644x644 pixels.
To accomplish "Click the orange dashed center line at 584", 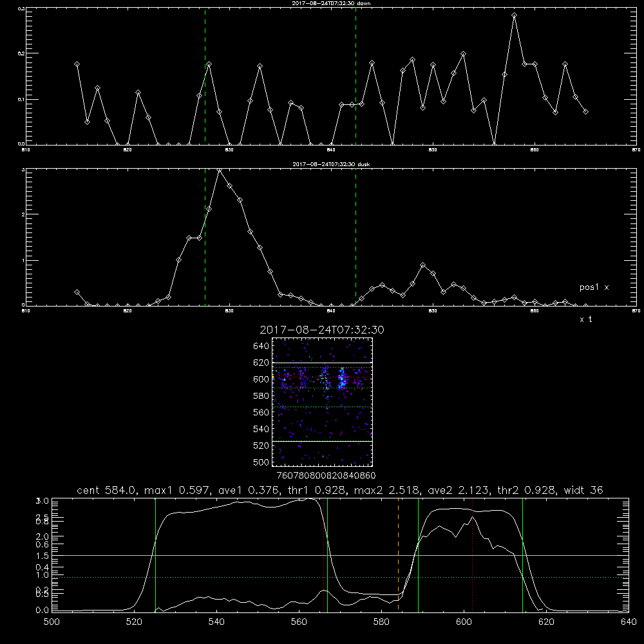I will (x=398, y=555).
